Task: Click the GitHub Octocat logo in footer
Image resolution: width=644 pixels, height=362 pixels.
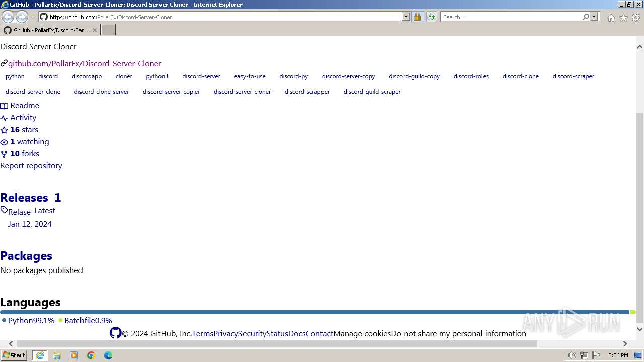Action: point(115,333)
